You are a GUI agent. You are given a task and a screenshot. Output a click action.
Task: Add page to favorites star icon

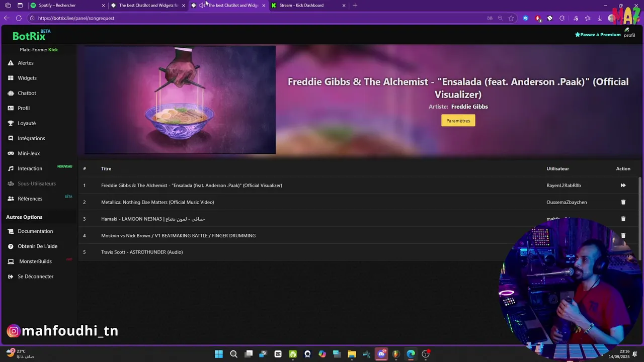pyautogui.click(x=511, y=18)
